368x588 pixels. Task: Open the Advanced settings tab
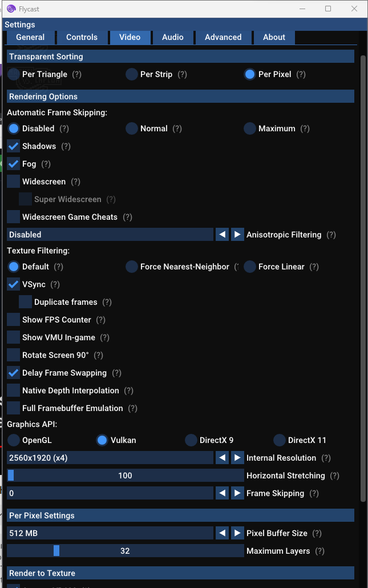click(223, 37)
